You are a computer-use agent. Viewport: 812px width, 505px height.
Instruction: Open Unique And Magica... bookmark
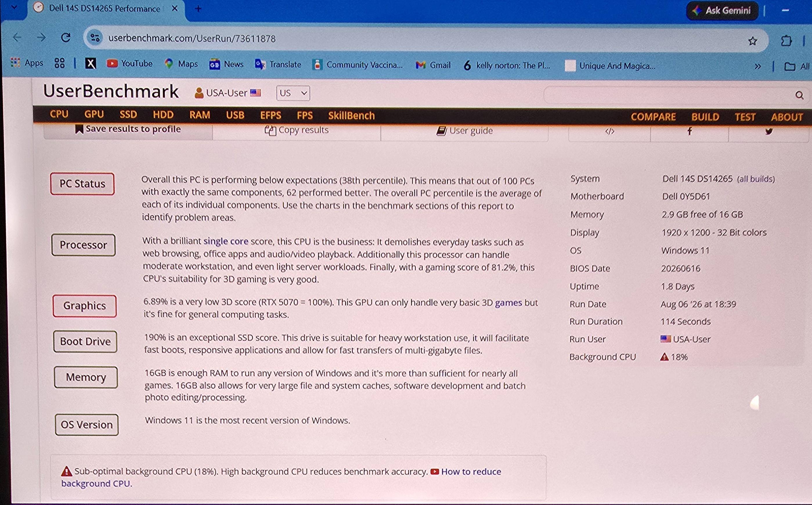(610, 66)
